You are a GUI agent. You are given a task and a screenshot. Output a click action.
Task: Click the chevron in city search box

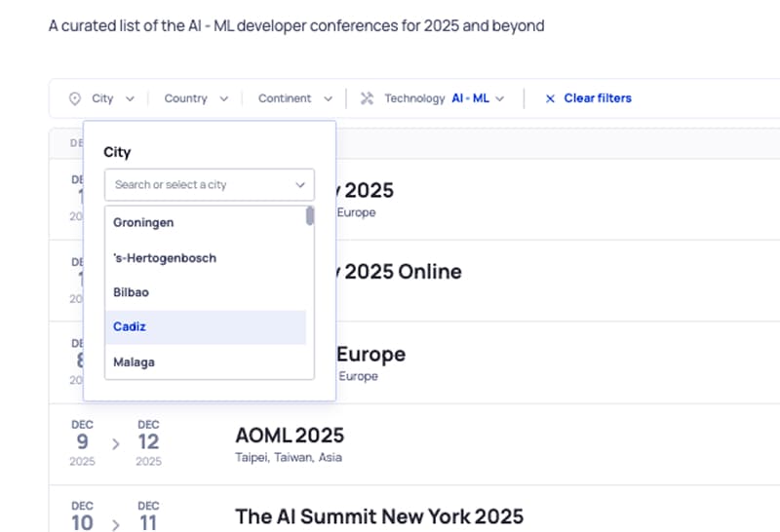click(x=299, y=184)
